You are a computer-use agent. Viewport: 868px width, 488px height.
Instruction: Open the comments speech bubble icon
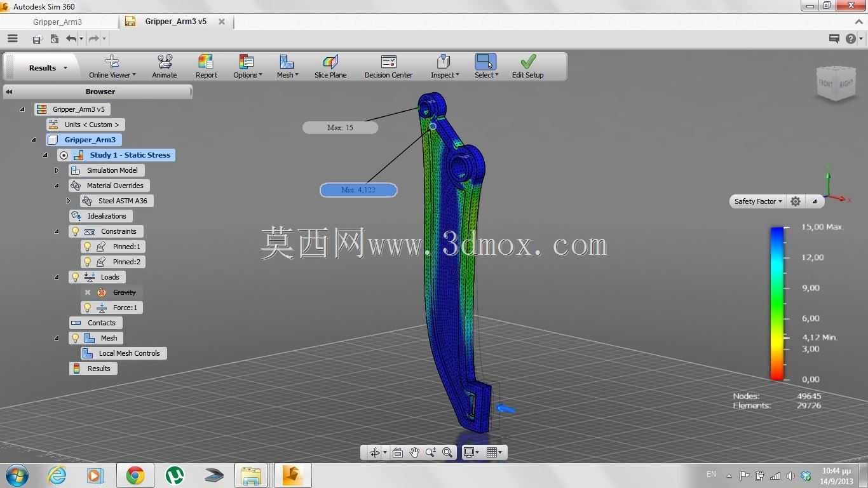click(x=834, y=39)
